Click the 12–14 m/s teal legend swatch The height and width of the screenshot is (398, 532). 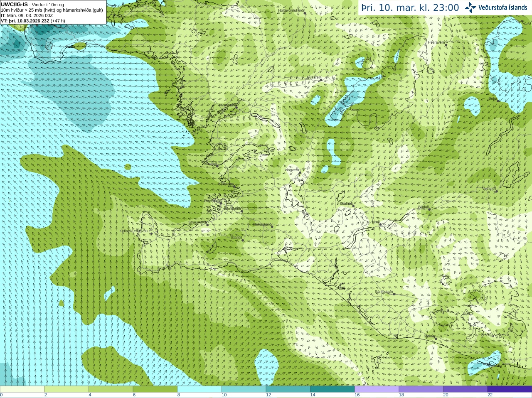[288, 389]
